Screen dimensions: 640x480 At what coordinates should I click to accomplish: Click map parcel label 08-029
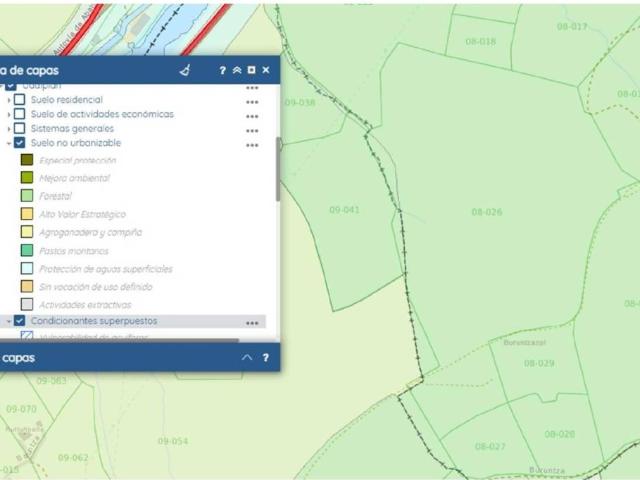tap(539, 363)
